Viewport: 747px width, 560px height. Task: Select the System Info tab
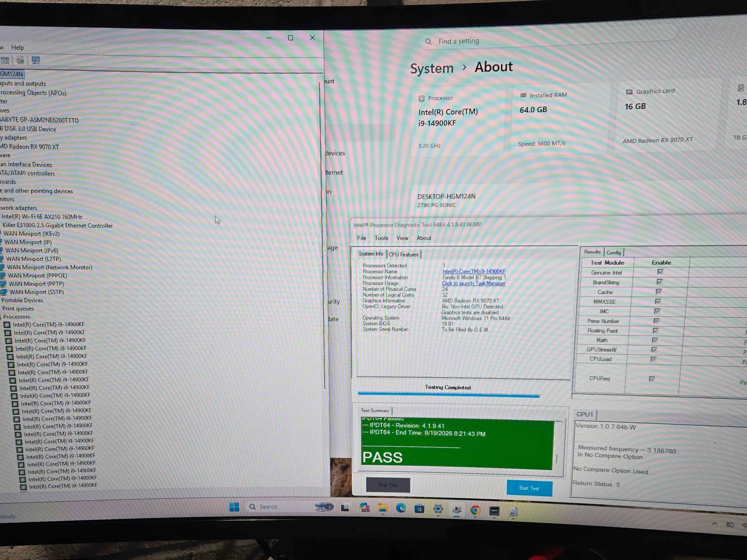[371, 254]
